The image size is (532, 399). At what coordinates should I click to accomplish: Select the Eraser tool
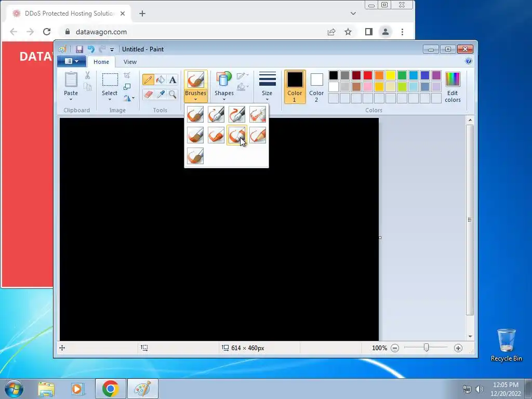click(x=148, y=94)
